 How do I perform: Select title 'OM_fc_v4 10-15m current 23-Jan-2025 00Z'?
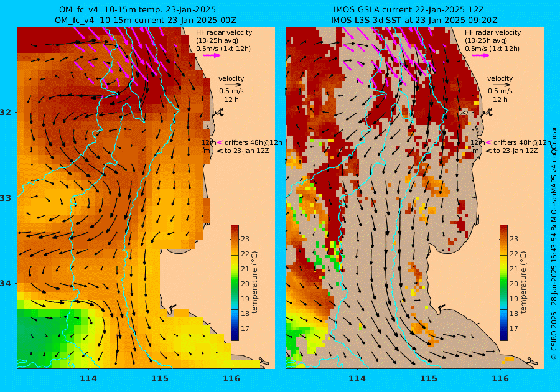146,21
